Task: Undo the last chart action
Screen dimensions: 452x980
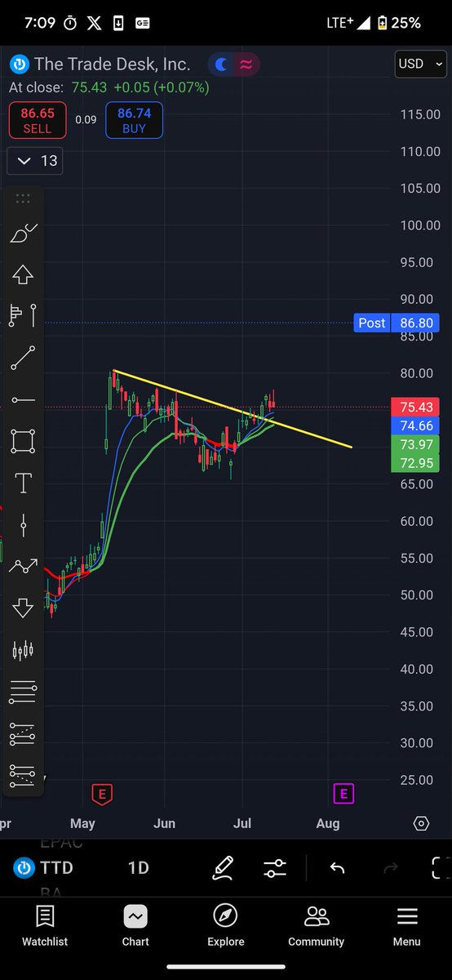Action: pyautogui.click(x=337, y=867)
